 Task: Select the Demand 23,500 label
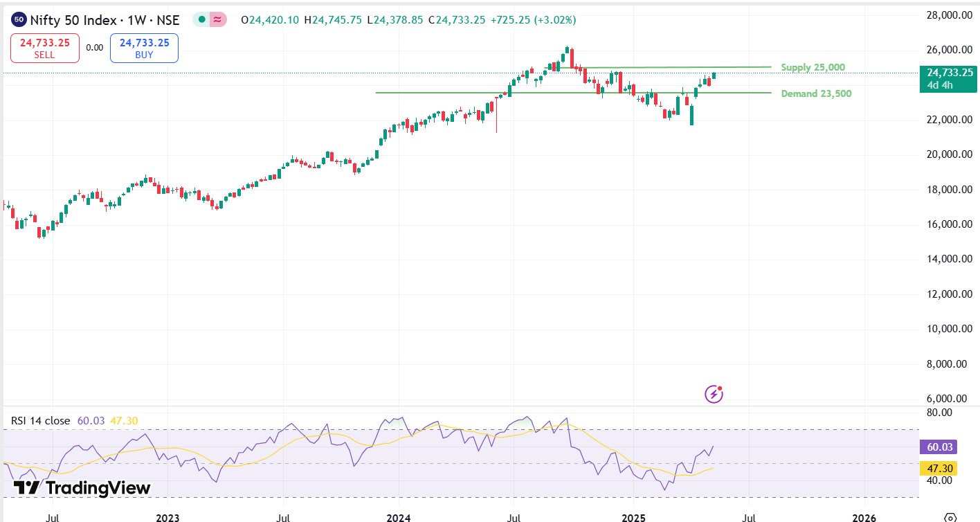pos(817,93)
